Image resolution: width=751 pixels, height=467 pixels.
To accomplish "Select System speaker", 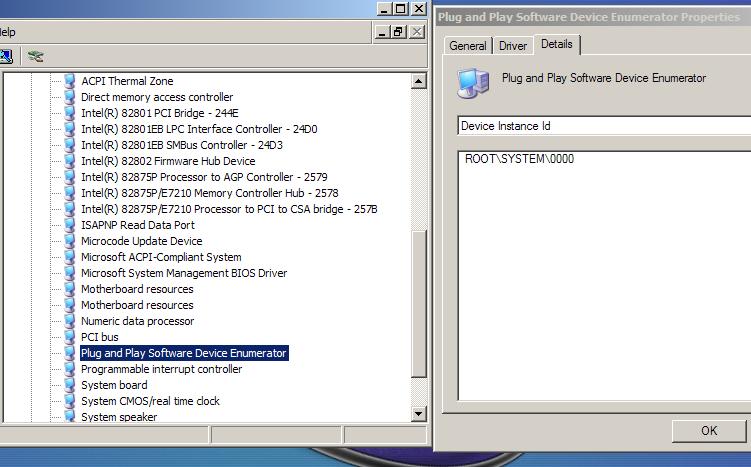I will click(119, 416).
